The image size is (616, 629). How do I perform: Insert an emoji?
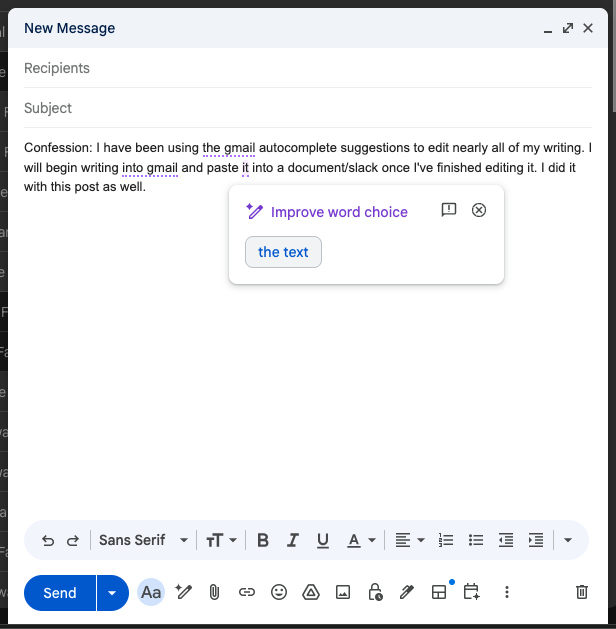(x=279, y=592)
